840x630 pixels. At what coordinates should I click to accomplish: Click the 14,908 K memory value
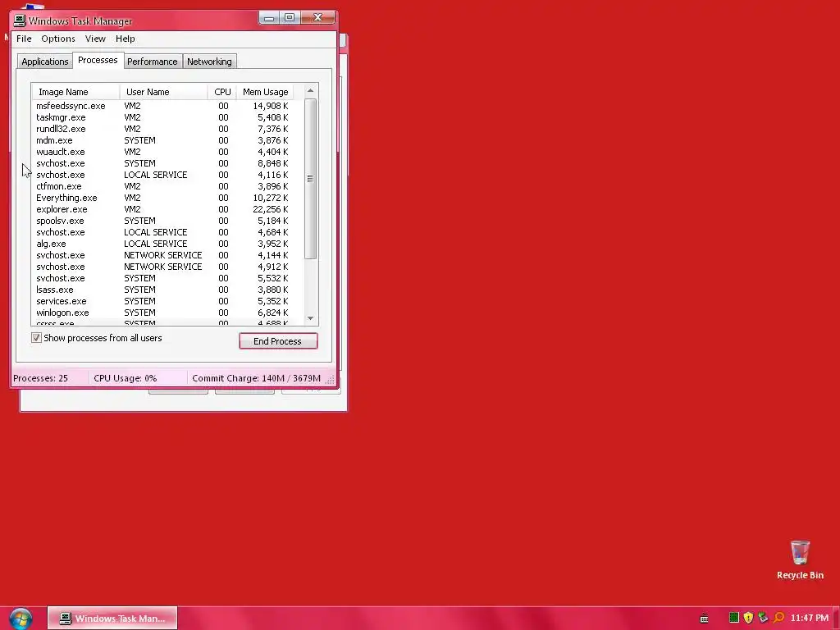click(x=271, y=106)
